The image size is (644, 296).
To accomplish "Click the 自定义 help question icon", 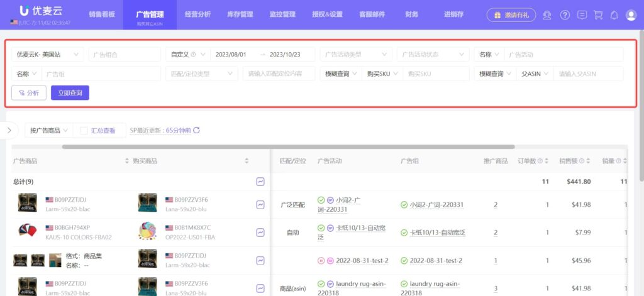I will (x=194, y=54).
